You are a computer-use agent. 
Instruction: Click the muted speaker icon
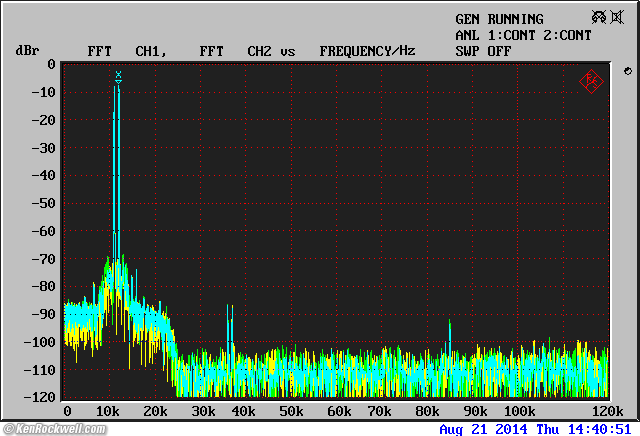(x=616, y=18)
